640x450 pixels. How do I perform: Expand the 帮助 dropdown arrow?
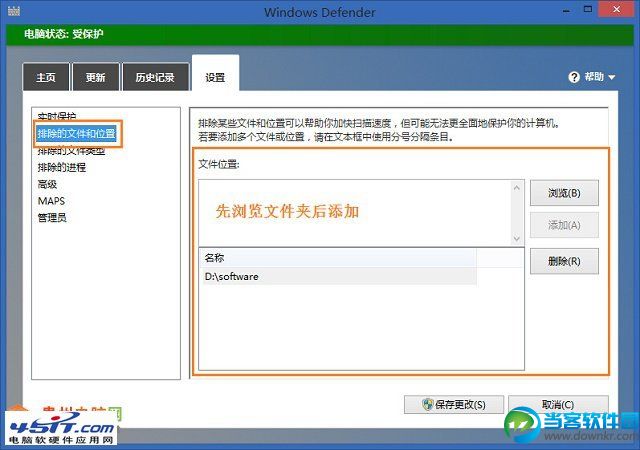611,77
